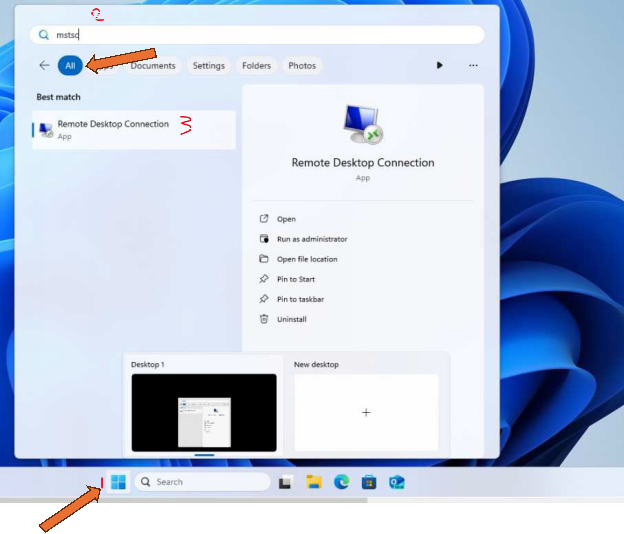Click the large Remote Desktop Connection icon
The width and height of the screenshot is (624, 534).
tap(362, 125)
